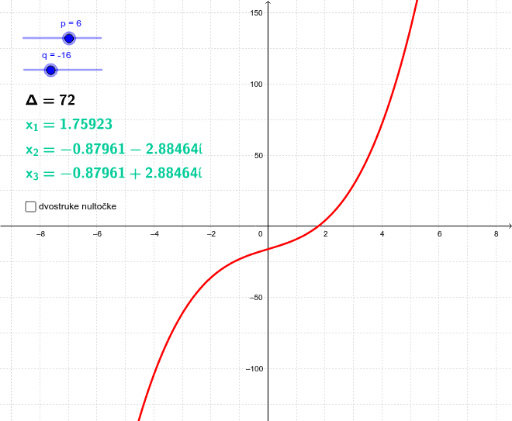Toggle the 'dvostruke nultočke' checkbox
This screenshot has width=512, height=421.
(x=30, y=207)
